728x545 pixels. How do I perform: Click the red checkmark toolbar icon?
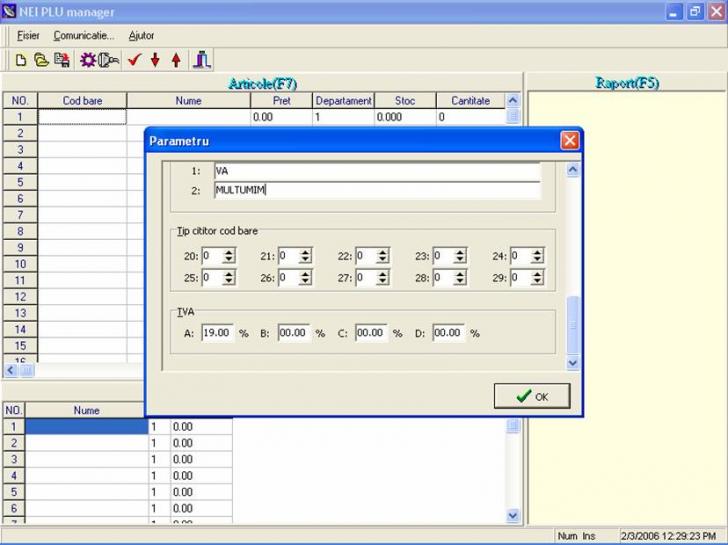point(133,60)
